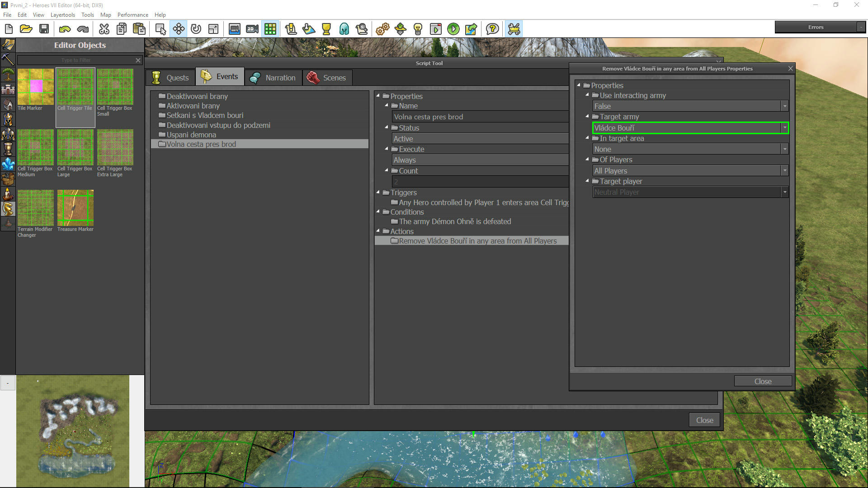Click the lightbulb toolbar icon
868x488 pixels.
(418, 29)
